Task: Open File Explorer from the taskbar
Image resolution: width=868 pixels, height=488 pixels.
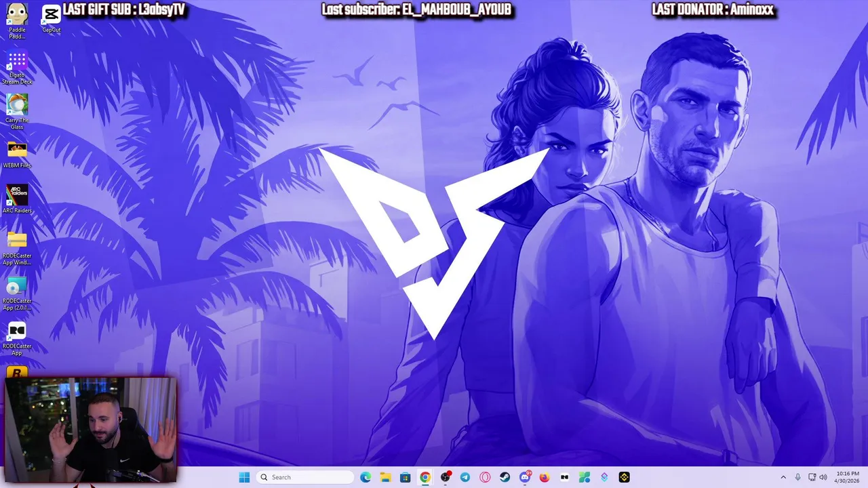Action: (385, 477)
